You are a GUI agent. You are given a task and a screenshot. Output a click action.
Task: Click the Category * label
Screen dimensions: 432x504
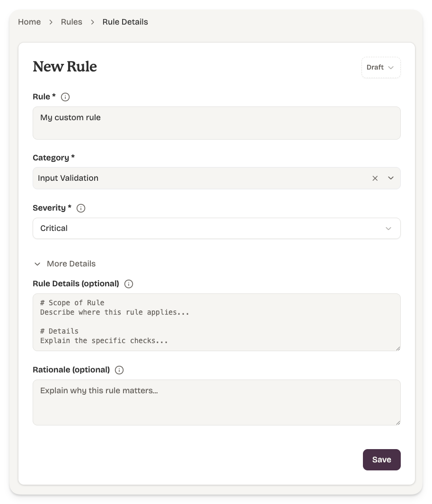tap(53, 158)
